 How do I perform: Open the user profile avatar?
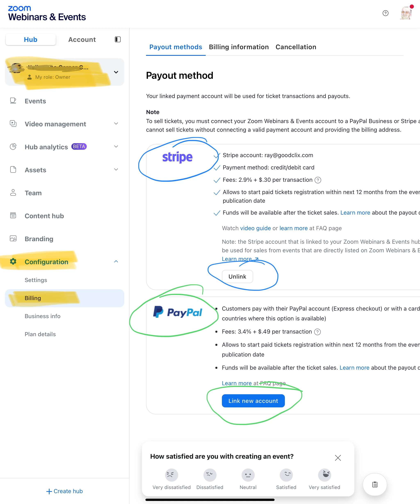[x=406, y=13]
